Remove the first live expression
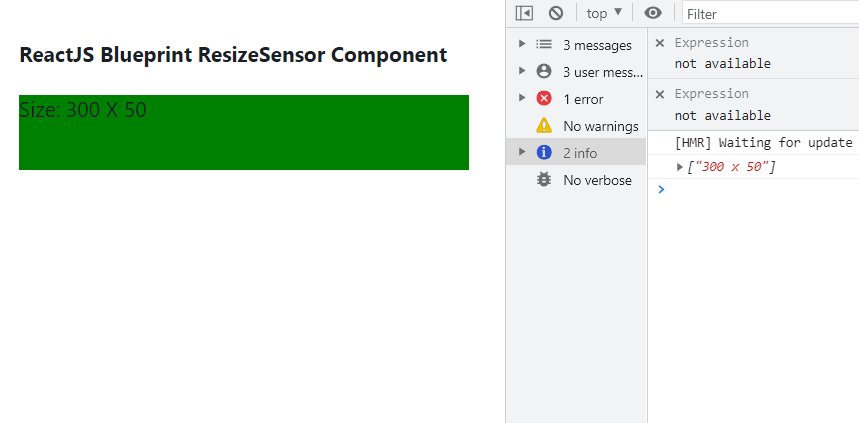Image resolution: width=859 pixels, height=423 pixels. tap(660, 43)
